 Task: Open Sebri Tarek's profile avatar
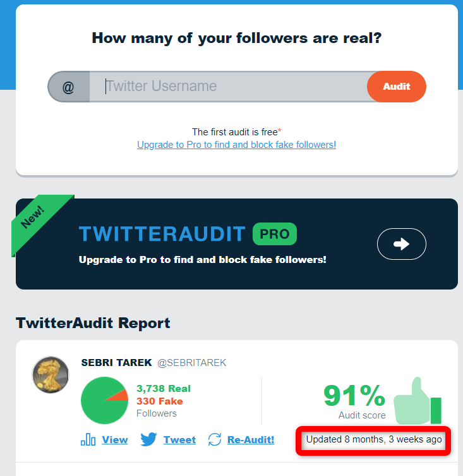tap(51, 375)
